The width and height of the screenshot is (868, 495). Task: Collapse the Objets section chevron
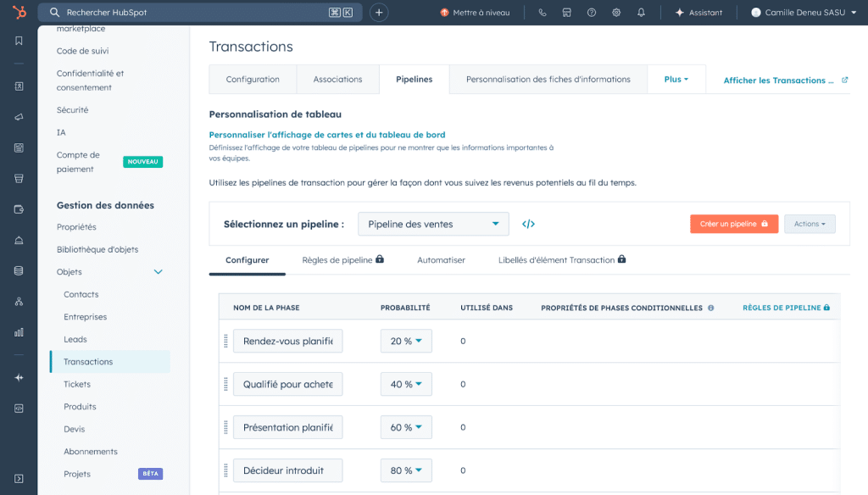pyautogui.click(x=158, y=272)
